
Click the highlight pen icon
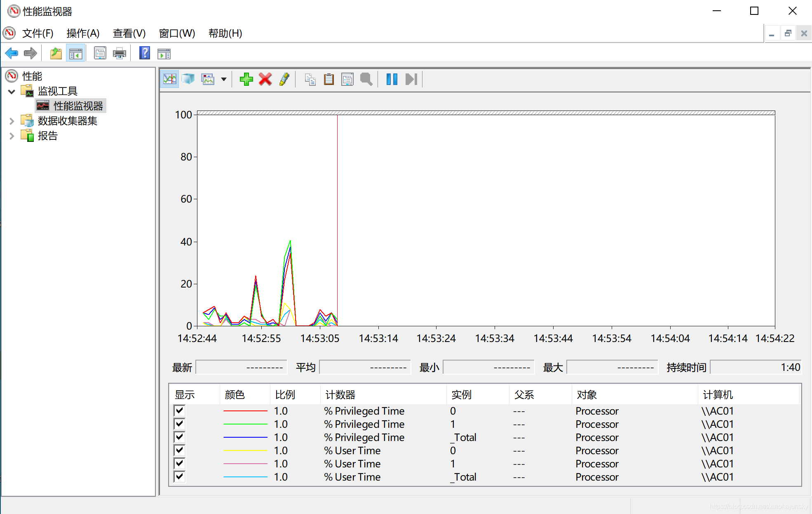click(284, 79)
